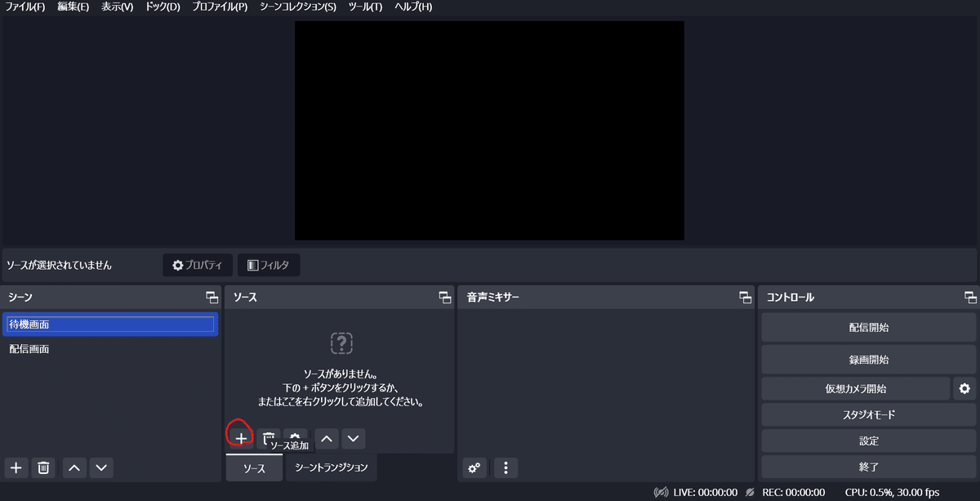This screenshot has width=980, height=501.
Task: Click 終了 to exit OBS
Action: point(869,467)
